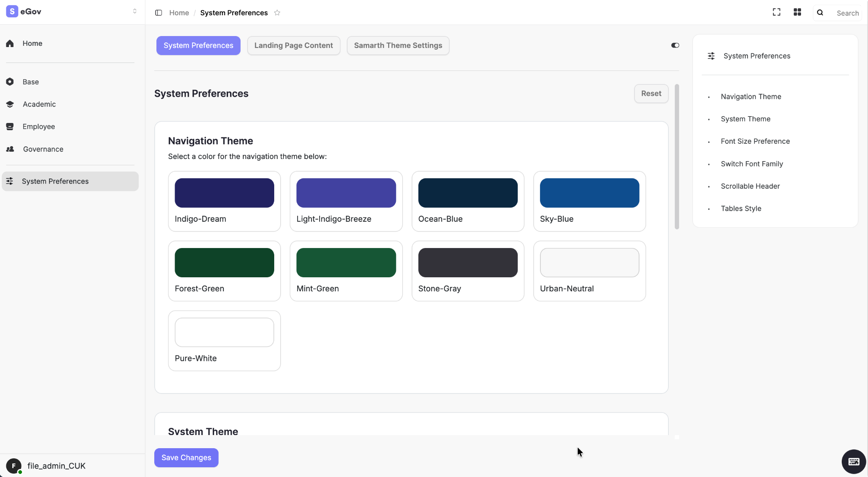This screenshot has width=868, height=477.
Task: Star System Preferences as favorite
Action: (277, 13)
